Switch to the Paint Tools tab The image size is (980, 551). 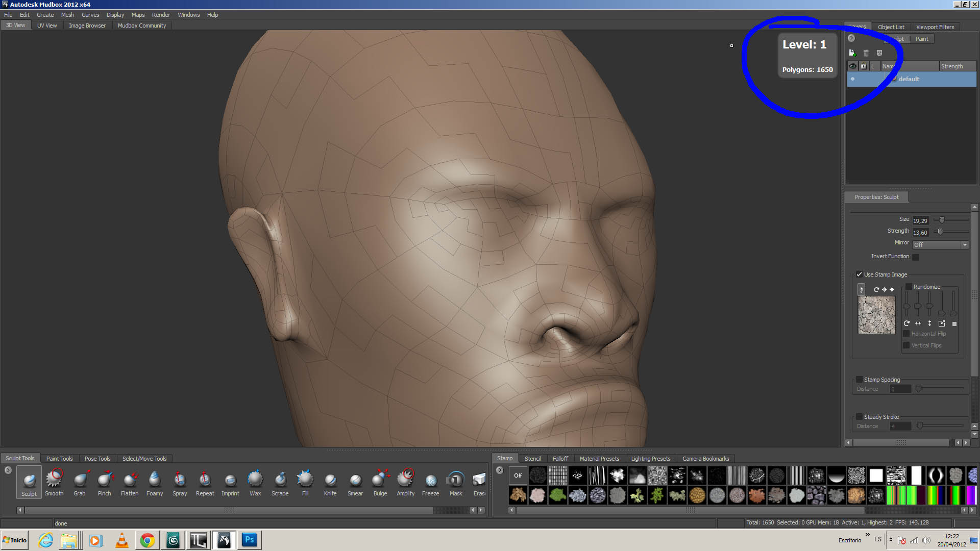(59, 459)
